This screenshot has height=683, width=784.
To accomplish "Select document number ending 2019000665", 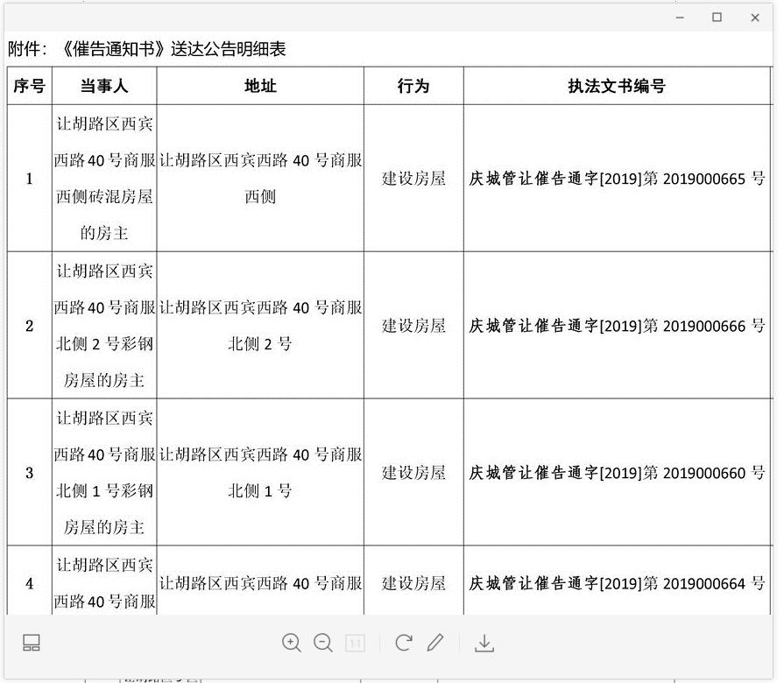I will pyautogui.click(x=617, y=179).
